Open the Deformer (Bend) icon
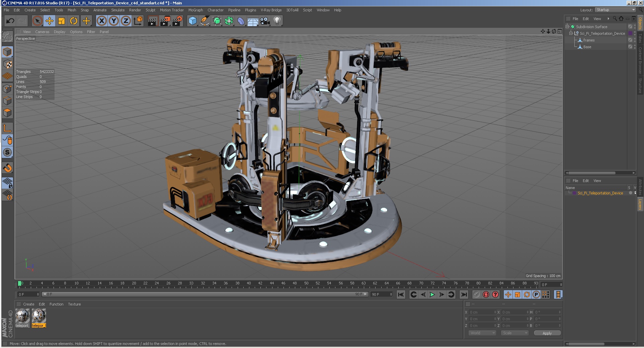 coord(241,21)
